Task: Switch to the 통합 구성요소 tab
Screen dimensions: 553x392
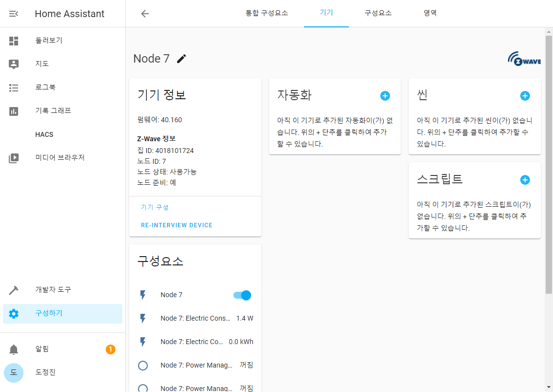Action: 267,13
